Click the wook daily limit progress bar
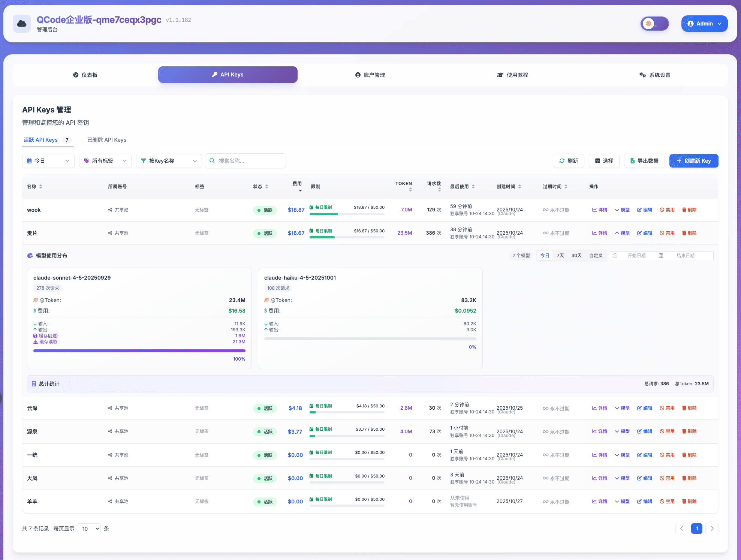Viewport: 741px width, 560px height. [x=347, y=214]
